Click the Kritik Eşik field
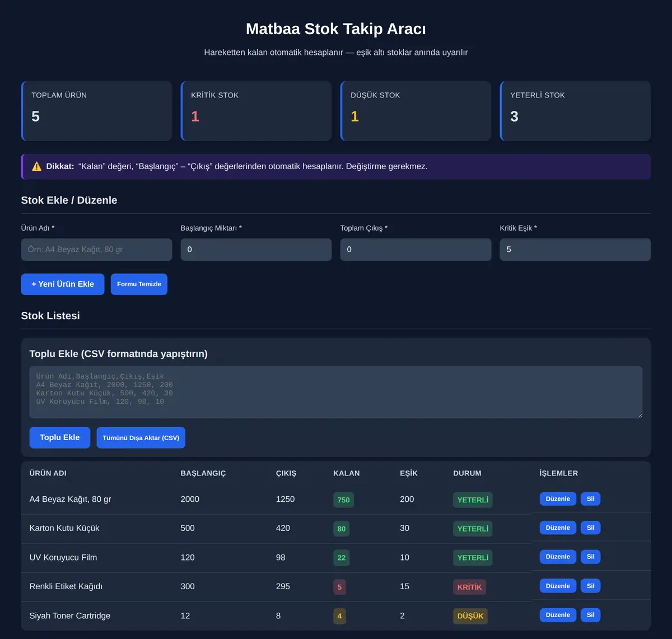Viewport: 672px width, 639px height. pyautogui.click(x=575, y=250)
